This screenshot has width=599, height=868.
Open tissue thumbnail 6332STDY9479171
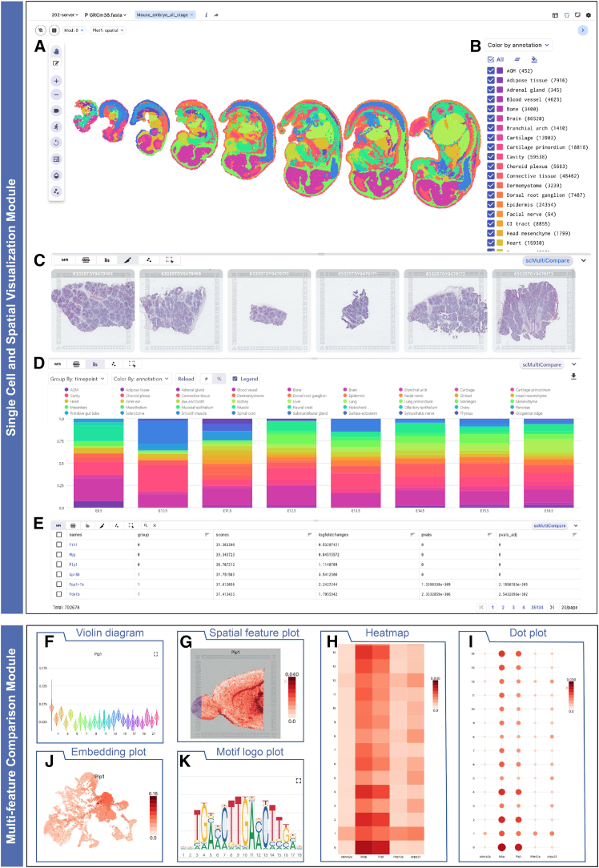pos(358,311)
